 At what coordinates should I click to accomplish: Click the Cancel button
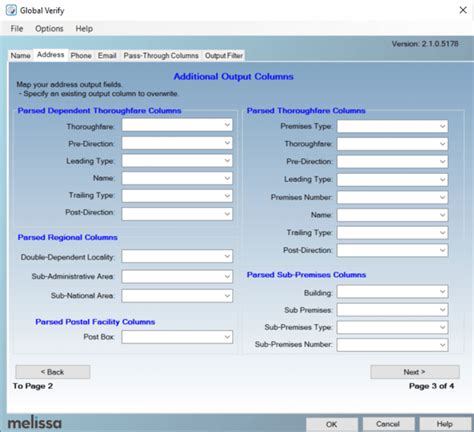pos(388,424)
